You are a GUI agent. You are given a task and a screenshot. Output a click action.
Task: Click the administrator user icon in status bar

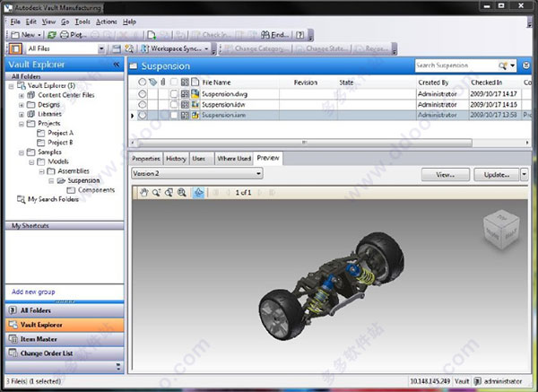[477, 381]
